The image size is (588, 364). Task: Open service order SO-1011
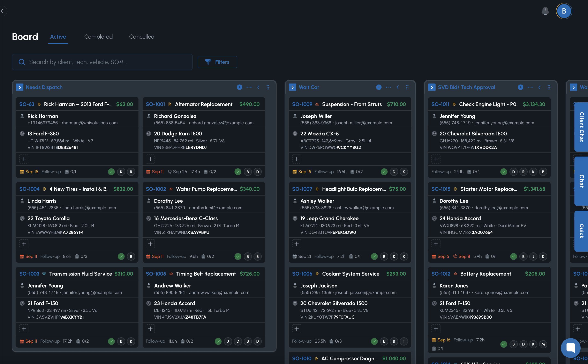click(440, 104)
